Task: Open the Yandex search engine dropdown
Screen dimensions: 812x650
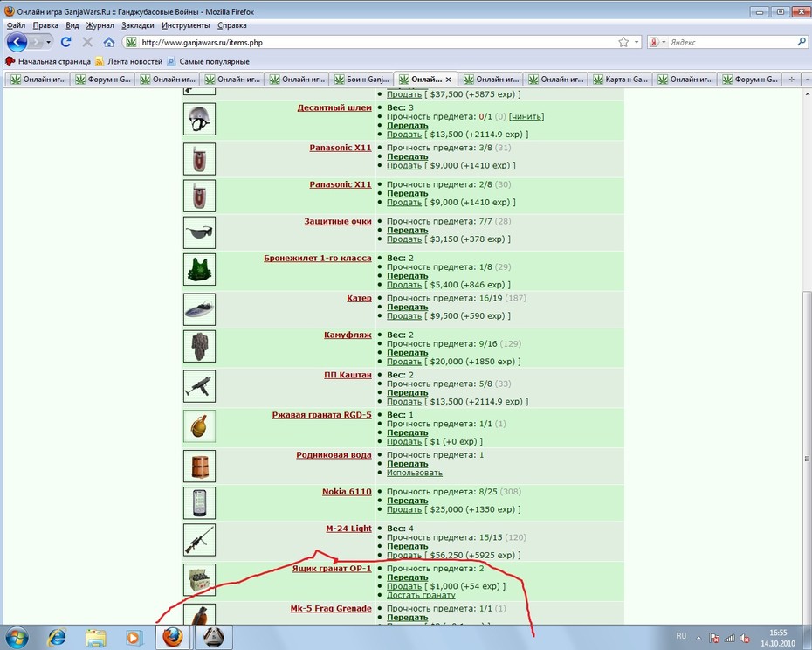Action: point(664,42)
